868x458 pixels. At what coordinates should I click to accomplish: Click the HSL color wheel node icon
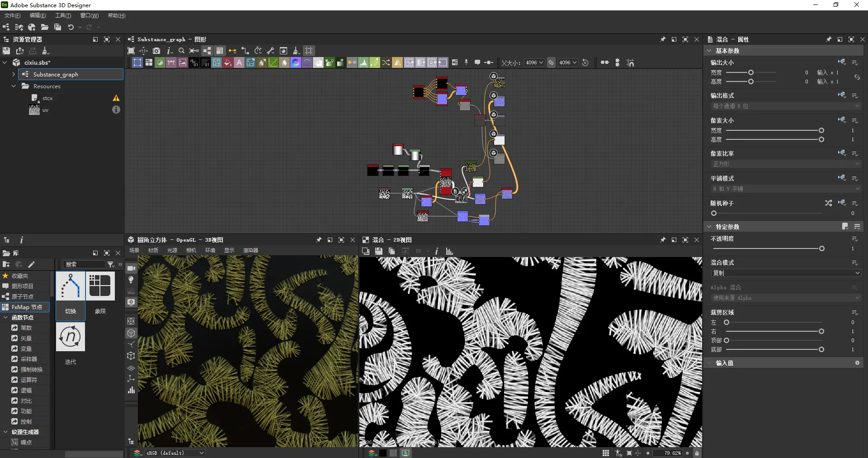pyautogui.click(x=296, y=63)
